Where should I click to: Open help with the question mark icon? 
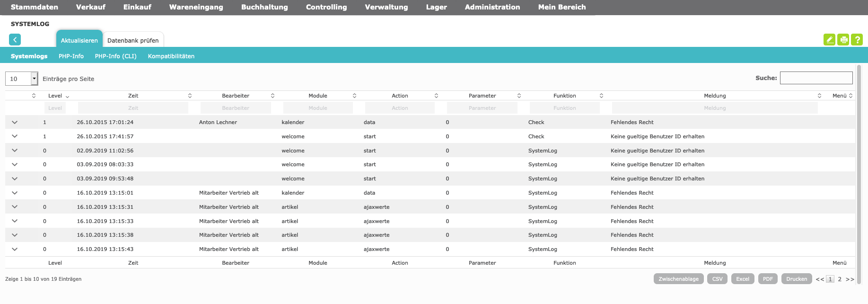[x=857, y=40]
